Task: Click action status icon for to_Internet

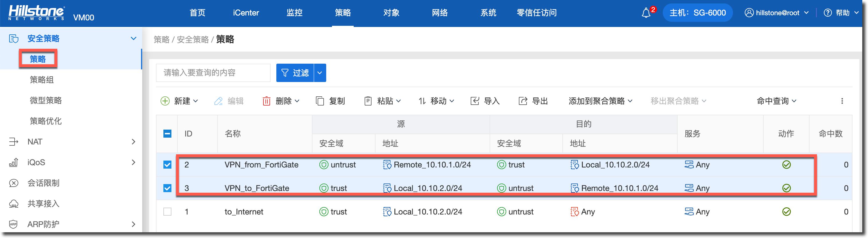Action: pyautogui.click(x=787, y=212)
